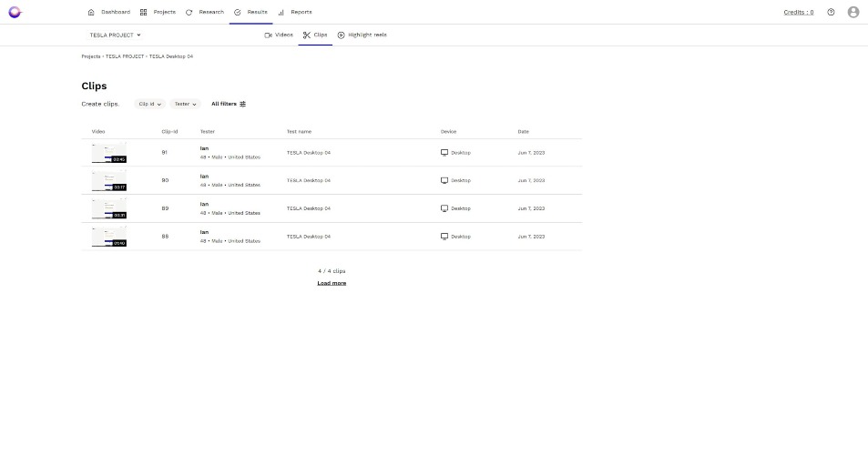The height and width of the screenshot is (455, 868).
Task: Switch to the Videos tab
Action: [x=279, y=35]
